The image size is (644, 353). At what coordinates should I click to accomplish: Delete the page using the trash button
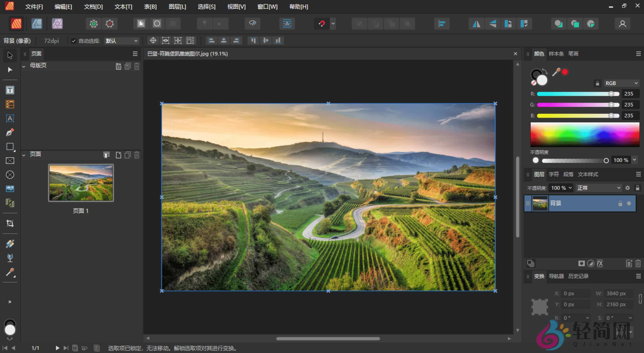(137, 155)
